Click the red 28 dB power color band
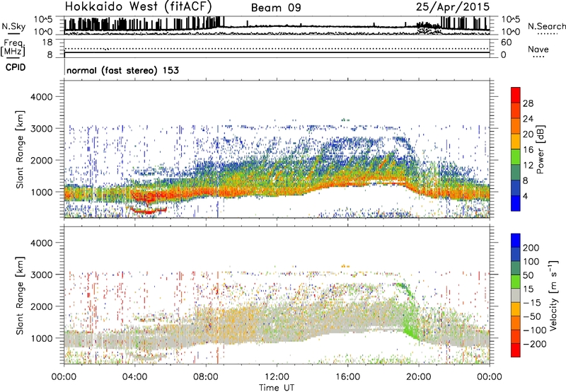Viewport: 566px width, 392px height. point(516,95)
